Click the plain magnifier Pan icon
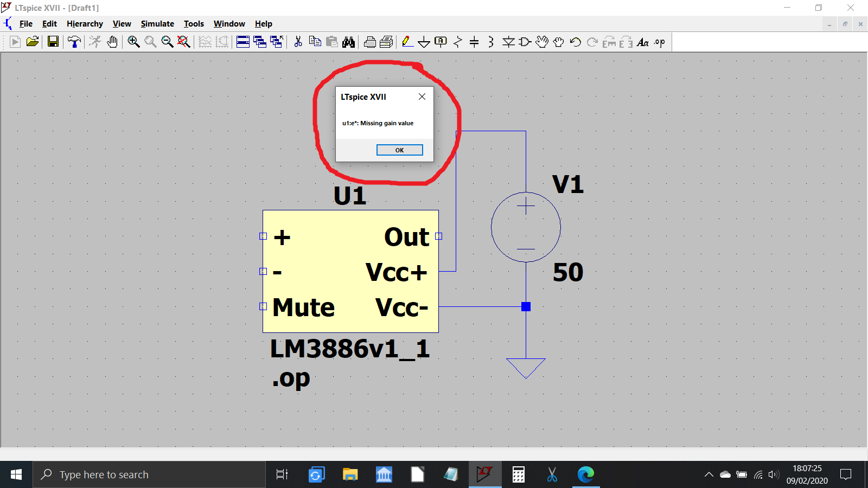Viewport: 868px width, 488px height. coord(150,42)
